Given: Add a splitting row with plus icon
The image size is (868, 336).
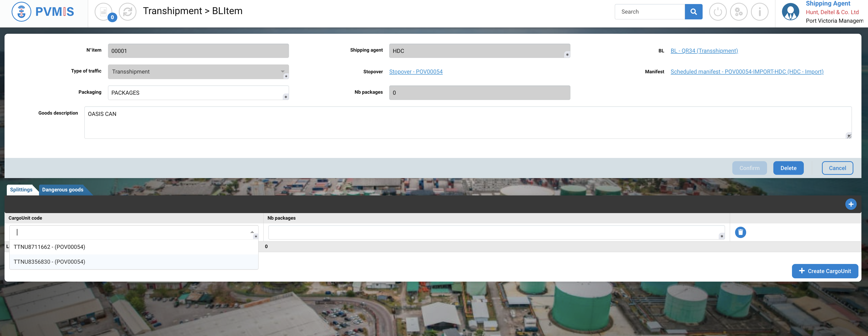Looking at the screenshot, I should tap(850, 204).
